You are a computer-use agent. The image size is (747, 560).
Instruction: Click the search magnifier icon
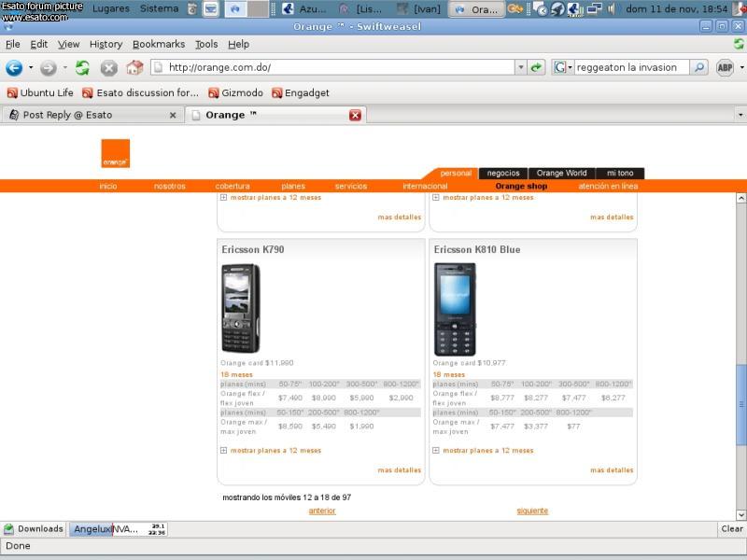[698, 67]
